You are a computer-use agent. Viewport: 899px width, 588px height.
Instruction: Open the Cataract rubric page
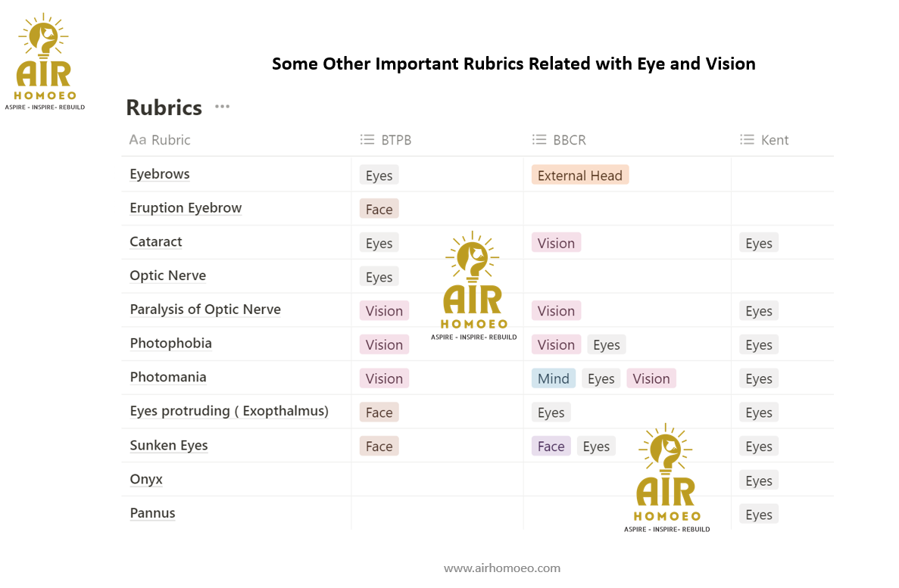[x=156, y=242]
